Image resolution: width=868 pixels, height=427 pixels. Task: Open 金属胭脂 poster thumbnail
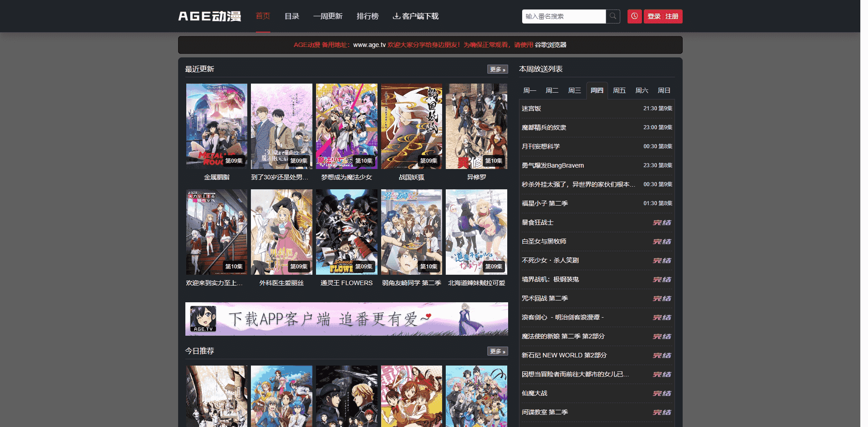click(217, 126)
